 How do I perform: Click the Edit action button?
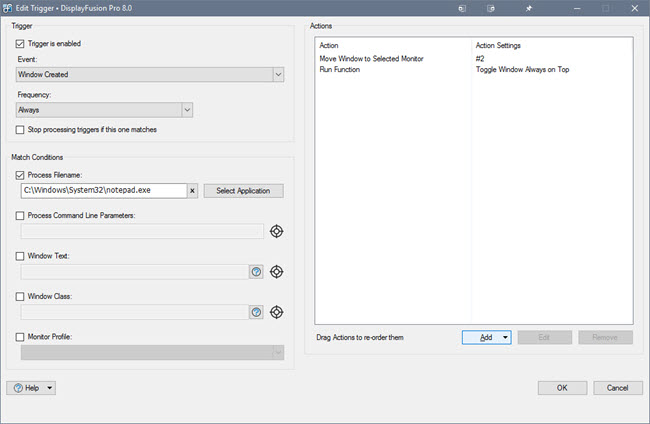pos(544,337)
